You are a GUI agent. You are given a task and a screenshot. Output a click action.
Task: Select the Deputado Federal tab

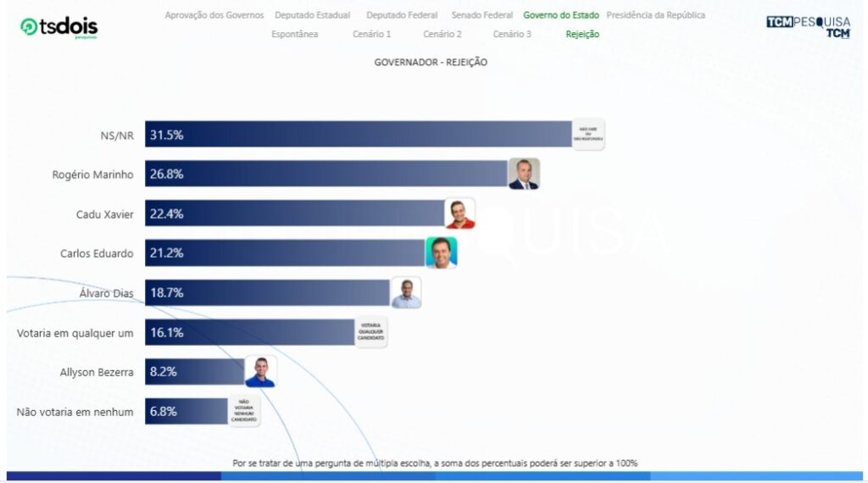402,15
